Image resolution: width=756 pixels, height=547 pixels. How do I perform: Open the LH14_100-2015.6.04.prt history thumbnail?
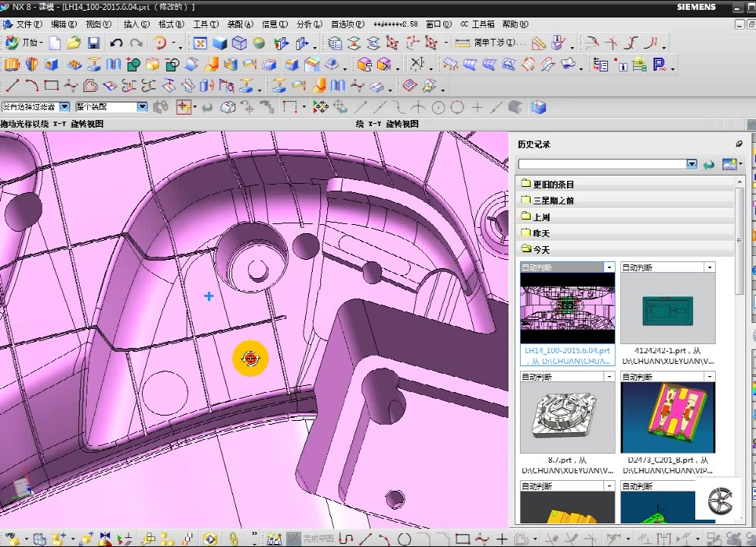[x=567, y=308]
